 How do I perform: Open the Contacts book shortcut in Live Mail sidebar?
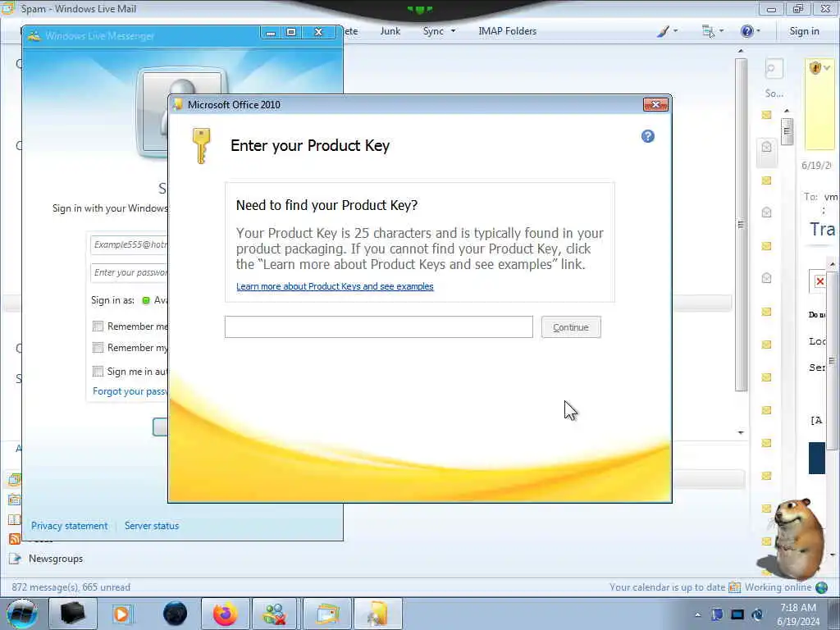click(15, 519)
